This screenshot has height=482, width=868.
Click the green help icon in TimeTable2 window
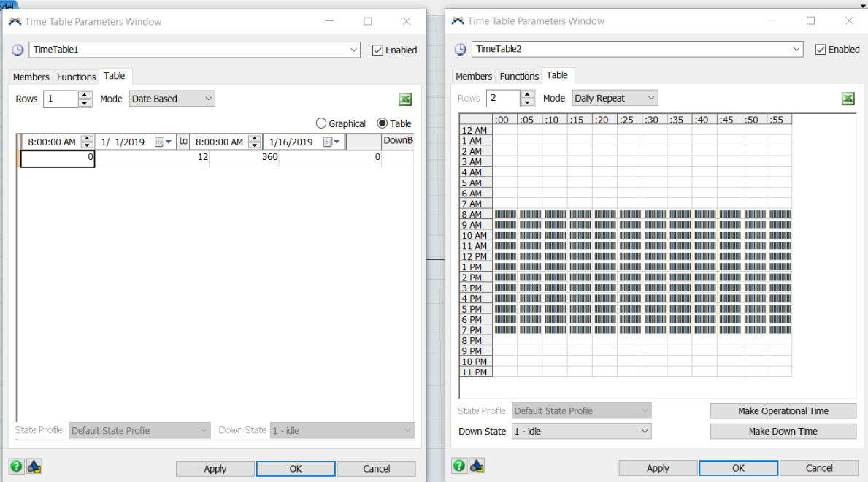pyautogui.click(x=459, y=465)
